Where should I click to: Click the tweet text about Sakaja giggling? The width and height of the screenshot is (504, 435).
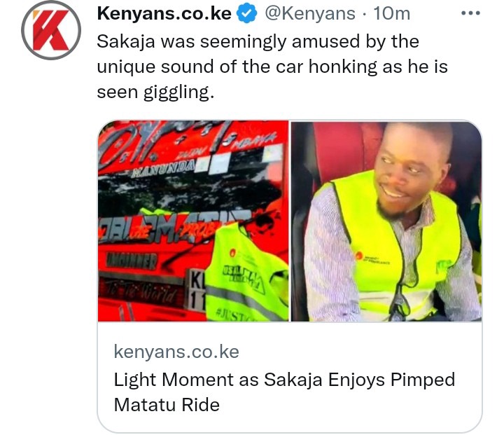pos(272,67)
